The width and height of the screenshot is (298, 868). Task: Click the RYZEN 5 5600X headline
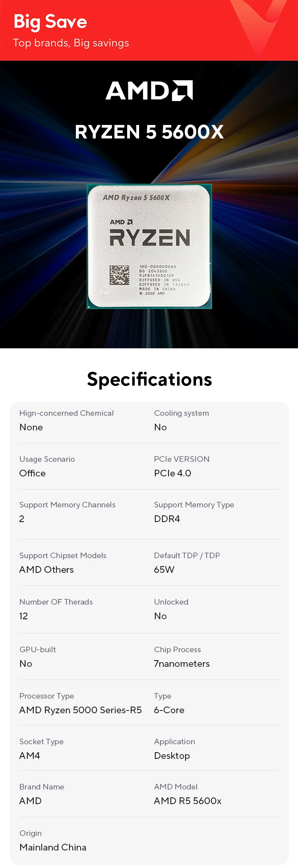coord(149,132)
